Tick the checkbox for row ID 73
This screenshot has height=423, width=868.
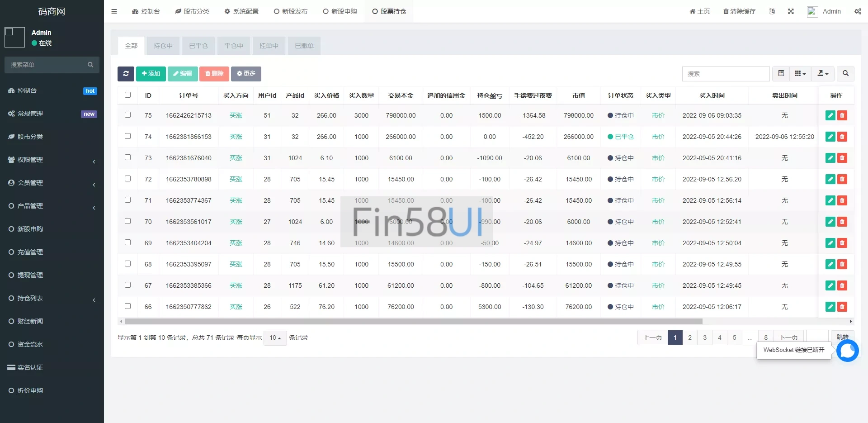click(x=127, y=157)
